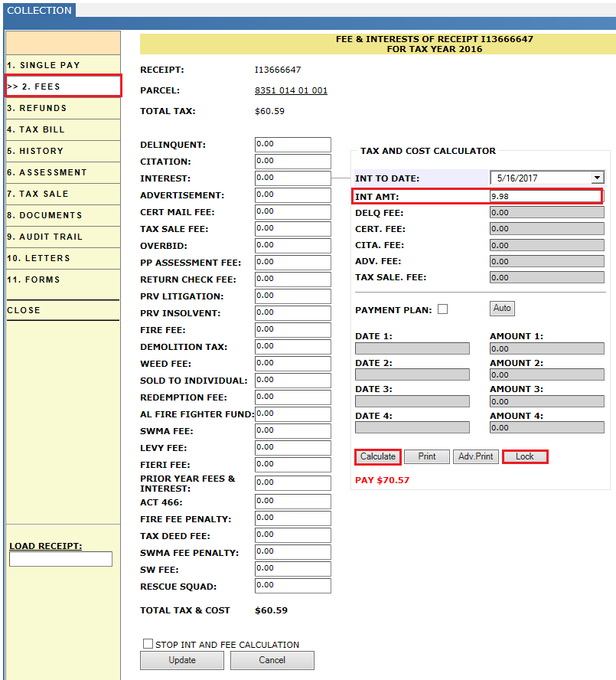Click the Lock button
616x680 pixels.
524,456
